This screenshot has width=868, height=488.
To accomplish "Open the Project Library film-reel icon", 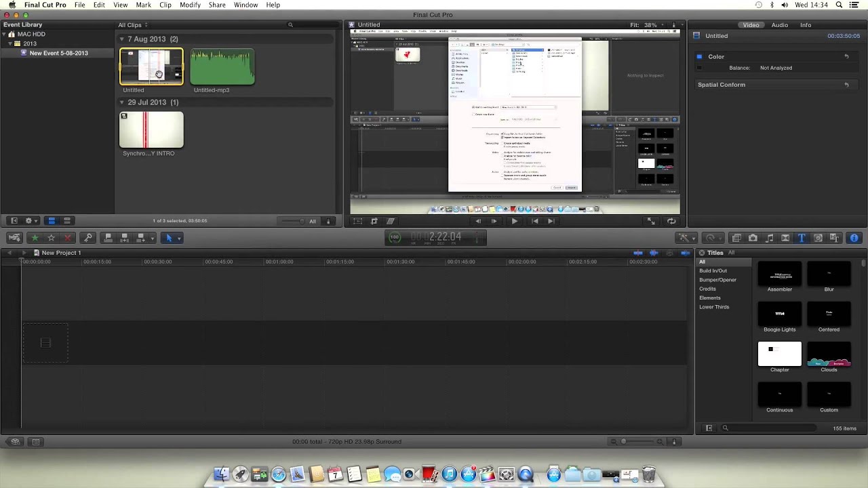I will [15, 442].
